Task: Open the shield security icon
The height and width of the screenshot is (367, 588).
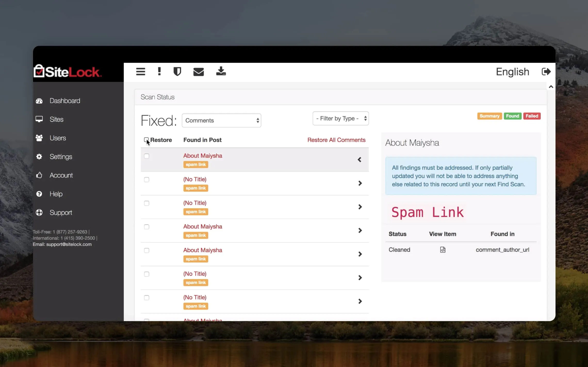Action: point(177,71)
